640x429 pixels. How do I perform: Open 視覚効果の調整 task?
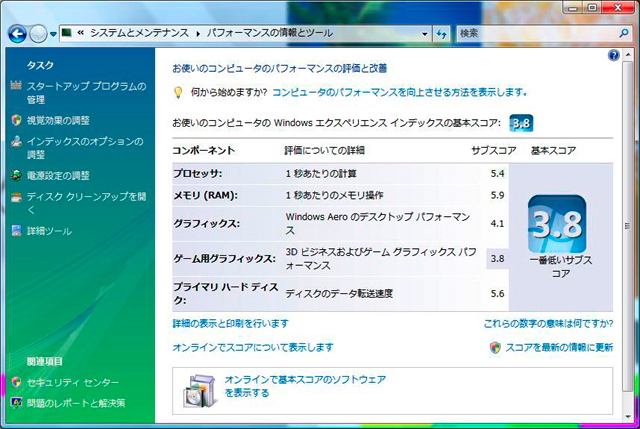click(x=58, y=120)
